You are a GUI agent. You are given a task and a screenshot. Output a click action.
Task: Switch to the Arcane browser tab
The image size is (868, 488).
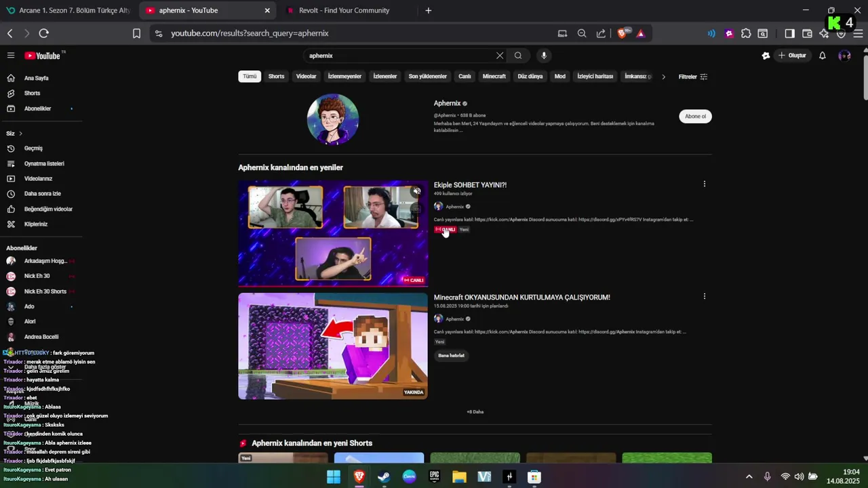[68, 10]
